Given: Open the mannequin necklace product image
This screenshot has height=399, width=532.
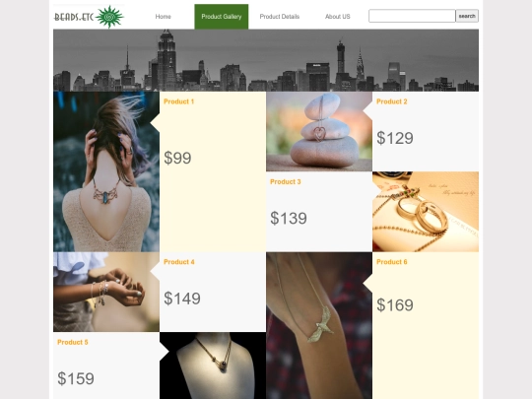Looking at the screenshot, I should point(213,366).
